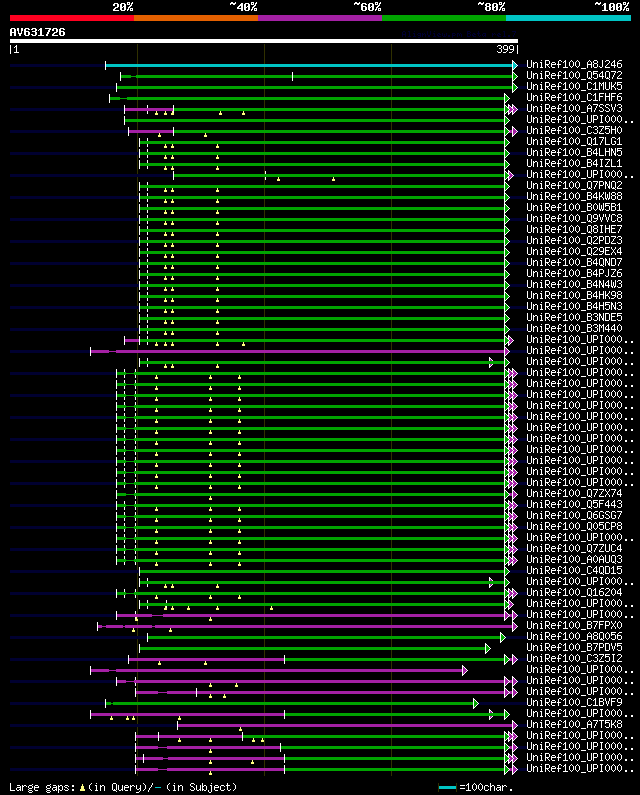This screenshot has height=795, width=640.
Task: Click the cyan alignment bar for UniRef100_A8J246
Action: pos(309,65)
